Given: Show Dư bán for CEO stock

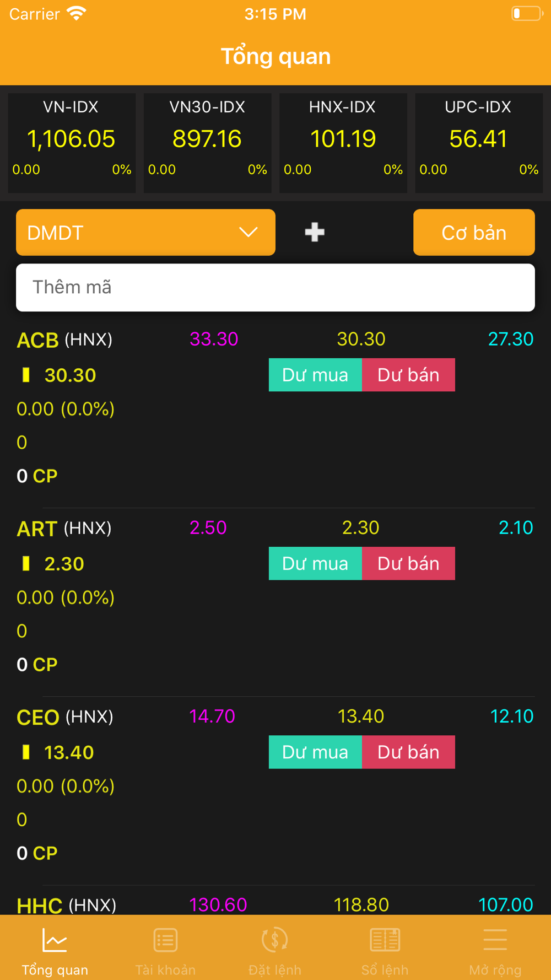Looking at the screenshot, I should click(x=408, y=752).
